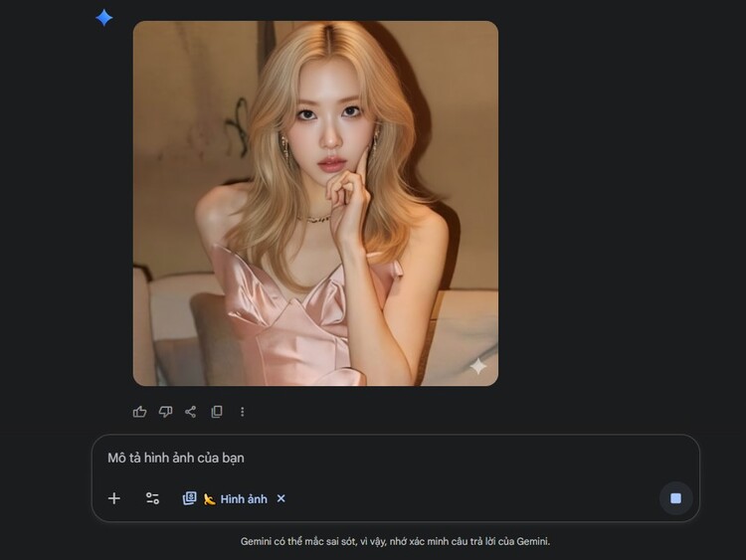Image resolution: width=746 pixels, height=560 pixels.
Task: Toggle the Hình ảnh tool chip
Action: pos(243,498)
